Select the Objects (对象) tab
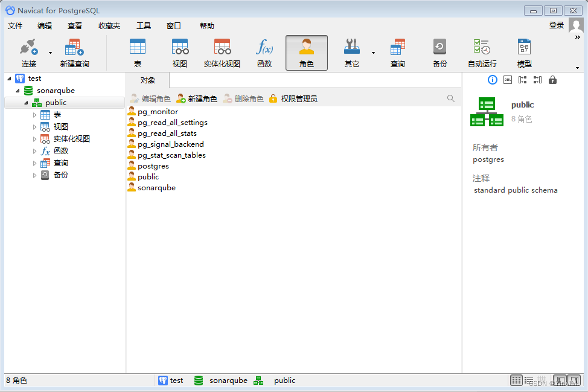Screen dimensions: 588x392 point(148,80)
